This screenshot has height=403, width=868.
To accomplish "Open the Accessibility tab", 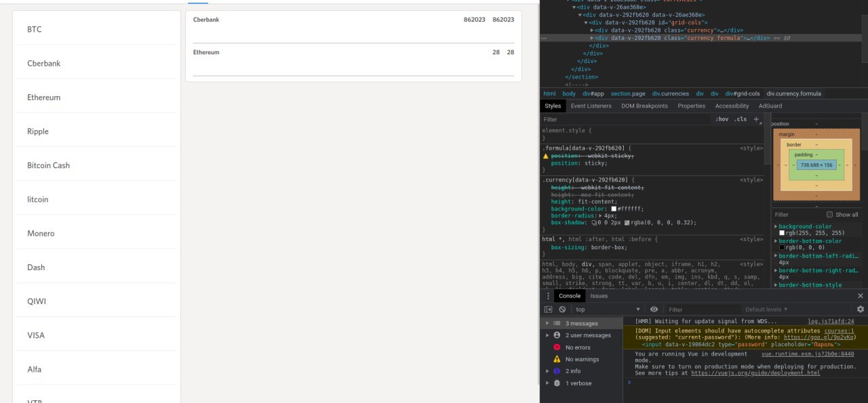I will 732,106.
